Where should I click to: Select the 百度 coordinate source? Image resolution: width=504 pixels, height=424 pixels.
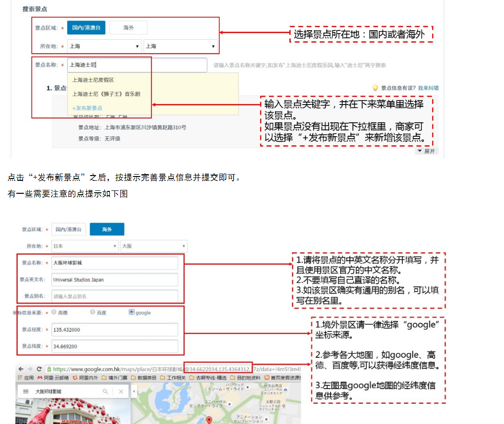coord(92,312)
